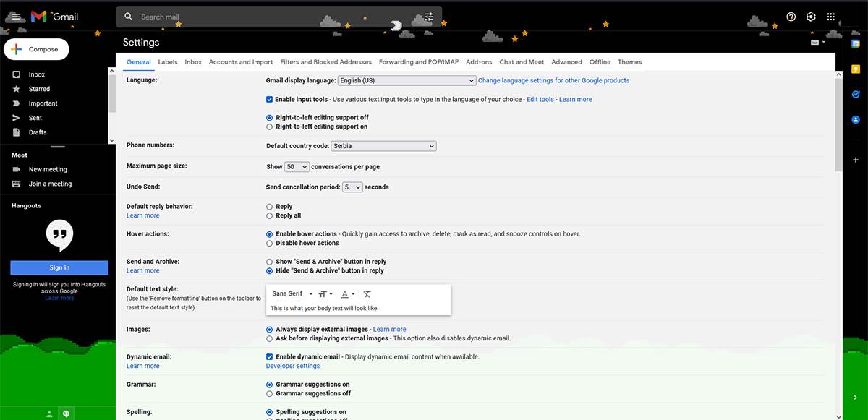This screenshot has width=868, height=420.
Task: Select the Remove Formatting icon
Action: (367, 293)
